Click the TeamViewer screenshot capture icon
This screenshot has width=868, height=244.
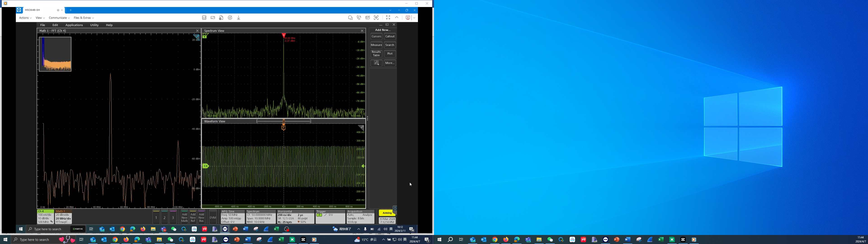(x=376, y=18)
